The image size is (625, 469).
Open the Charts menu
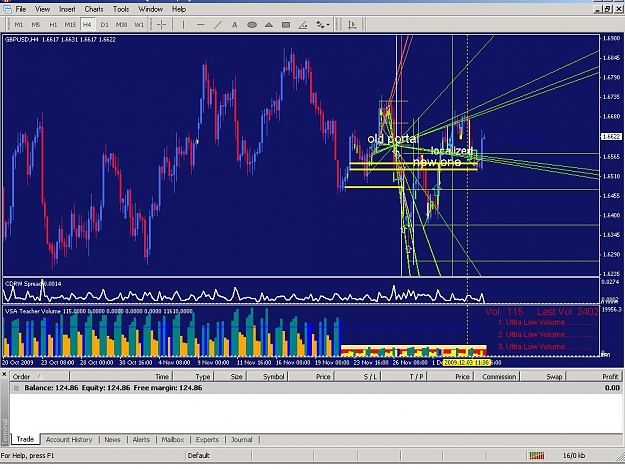94,9
